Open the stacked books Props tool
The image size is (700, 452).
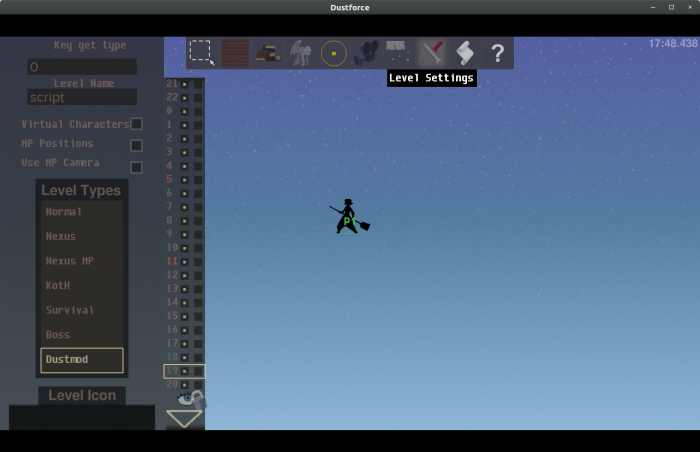268,53
